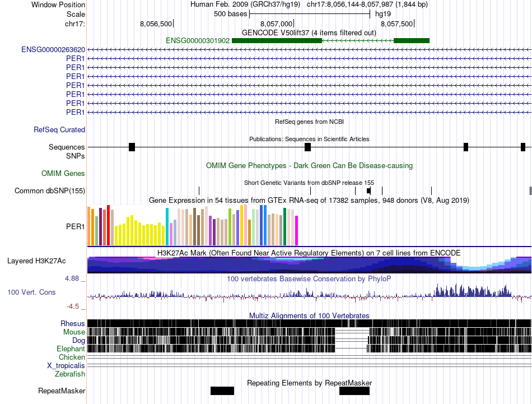Click the PER1 label beside GTEx chart
The height and width of the screenshot is (404, 532).
(76, 226)
